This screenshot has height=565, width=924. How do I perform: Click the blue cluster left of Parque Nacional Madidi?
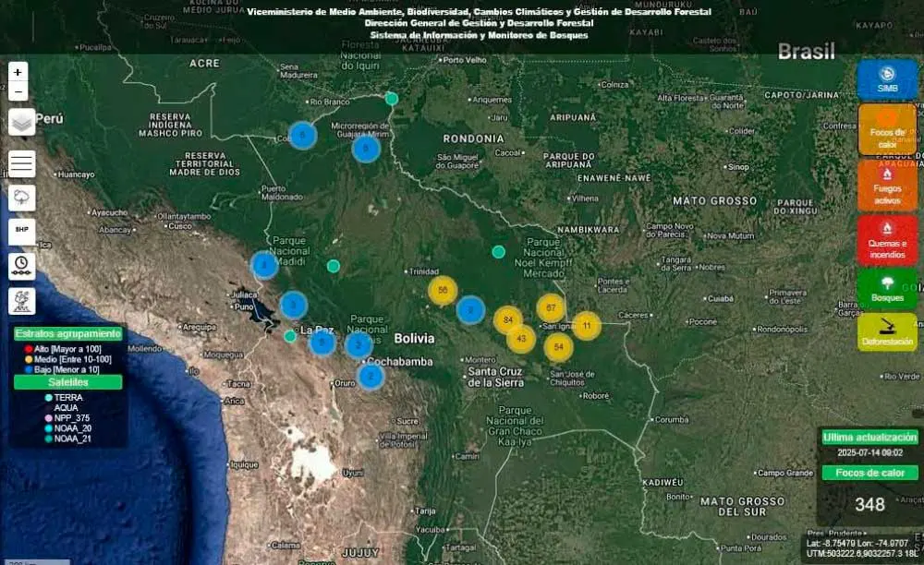pos(264,265)
